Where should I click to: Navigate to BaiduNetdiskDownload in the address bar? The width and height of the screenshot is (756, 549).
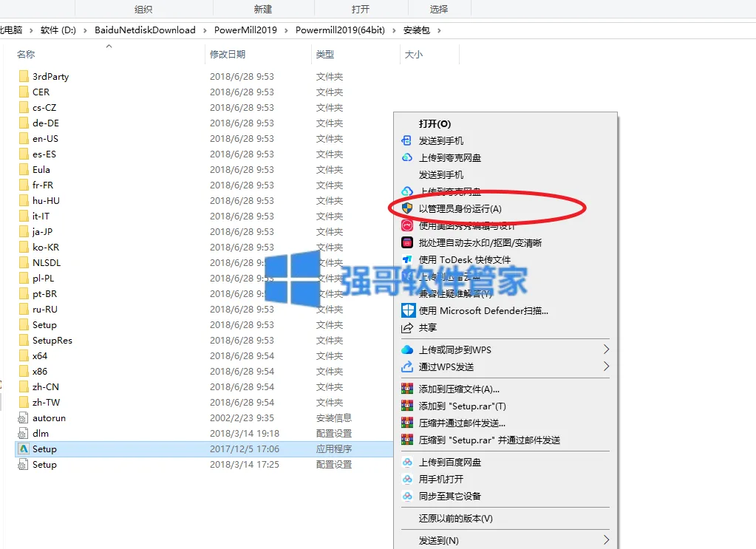145,30
